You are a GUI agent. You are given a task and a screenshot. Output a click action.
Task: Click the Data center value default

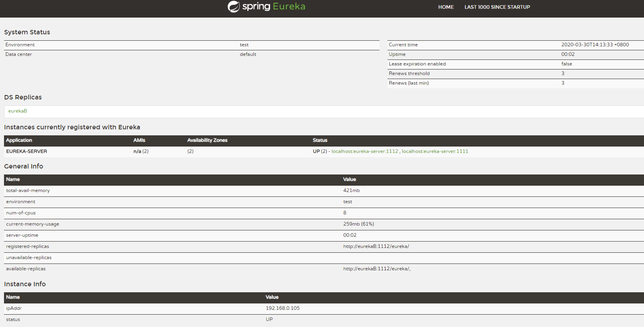click(x=248, y=54)
